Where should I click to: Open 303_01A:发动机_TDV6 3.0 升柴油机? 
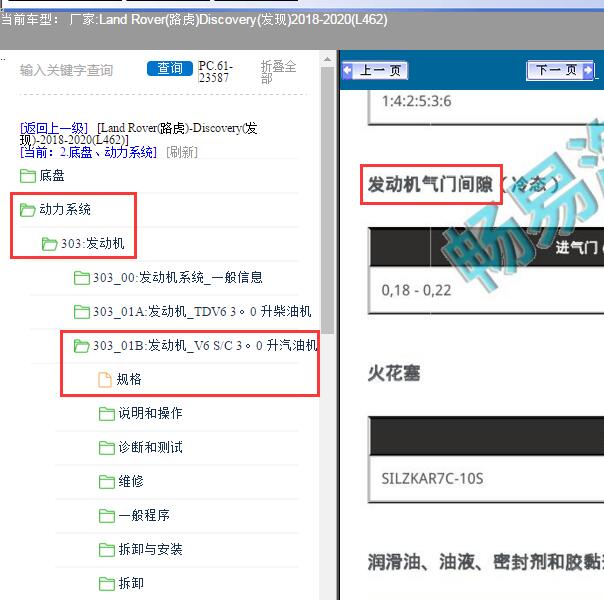tap(202, 311)
